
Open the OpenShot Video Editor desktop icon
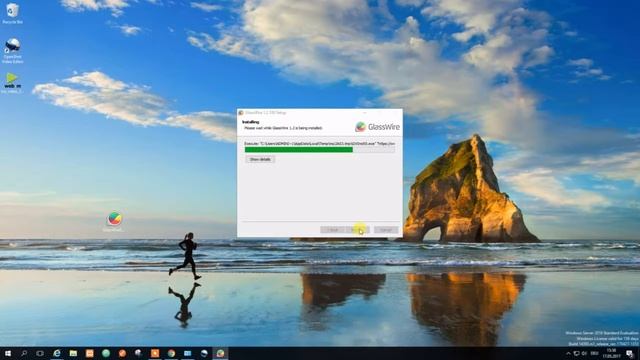(x=12, y=51)
